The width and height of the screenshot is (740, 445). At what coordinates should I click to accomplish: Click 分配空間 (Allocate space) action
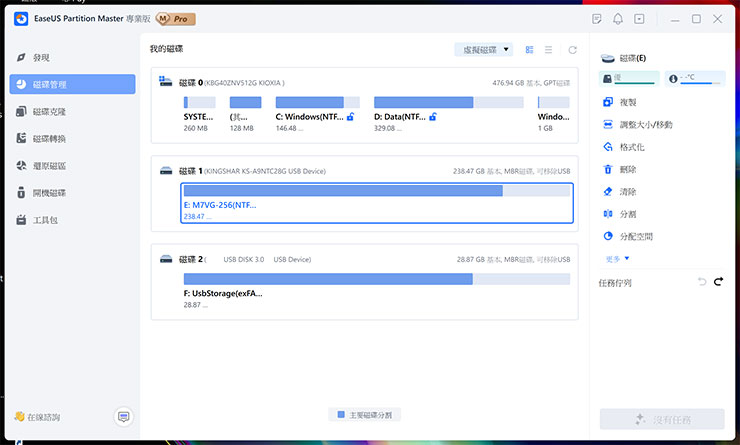[x=628, y=236]
